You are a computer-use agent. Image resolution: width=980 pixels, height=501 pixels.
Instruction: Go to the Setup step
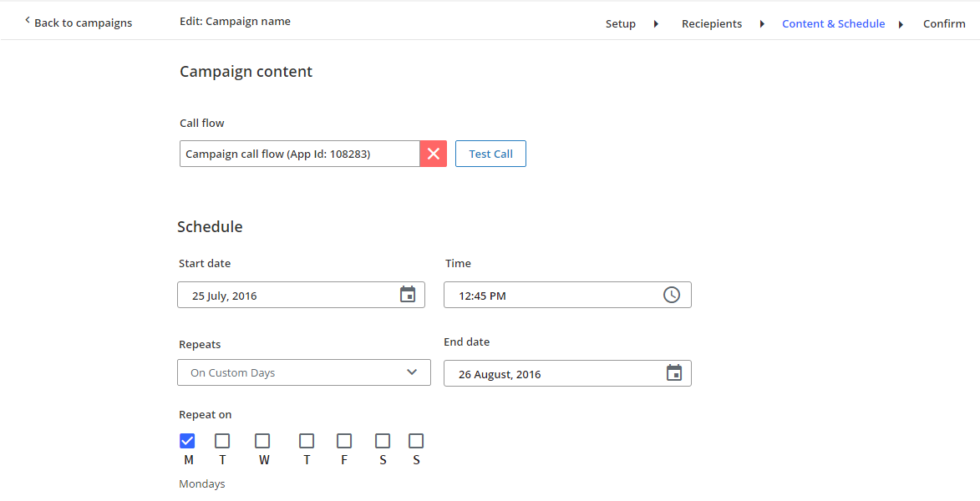(x=621, y=24)
